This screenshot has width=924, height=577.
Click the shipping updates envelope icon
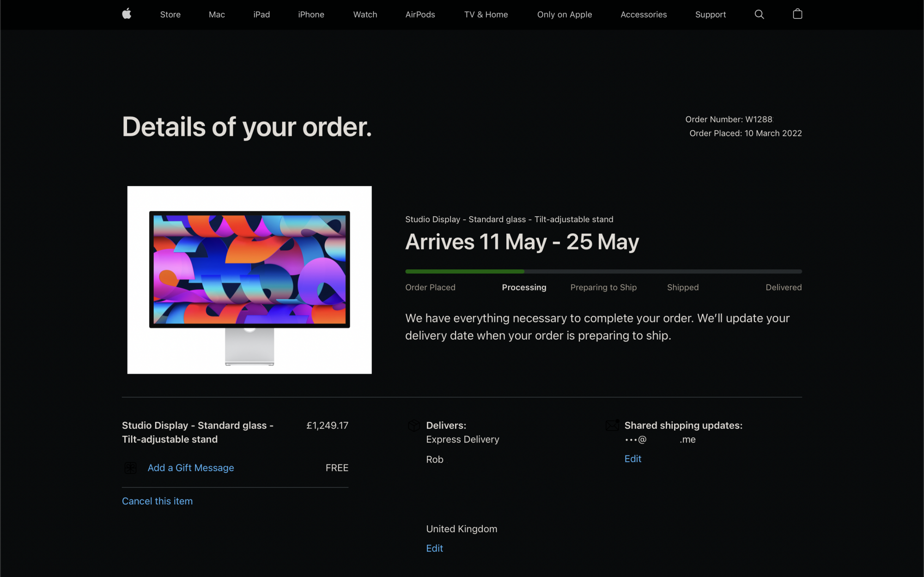[x=613, y=425]
